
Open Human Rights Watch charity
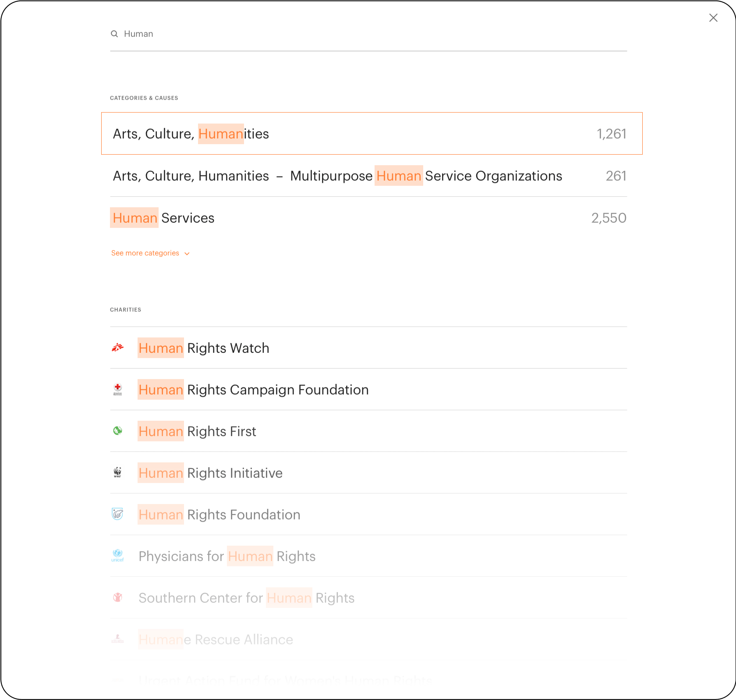click(204, 348)
